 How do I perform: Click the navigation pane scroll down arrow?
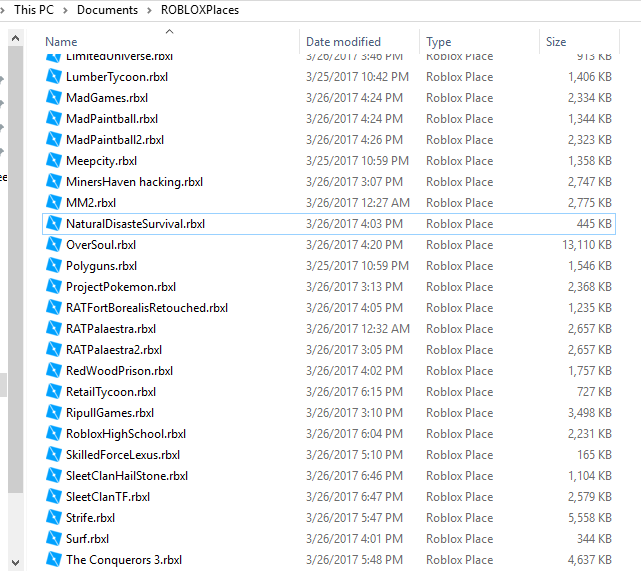(x=16, y=563)
